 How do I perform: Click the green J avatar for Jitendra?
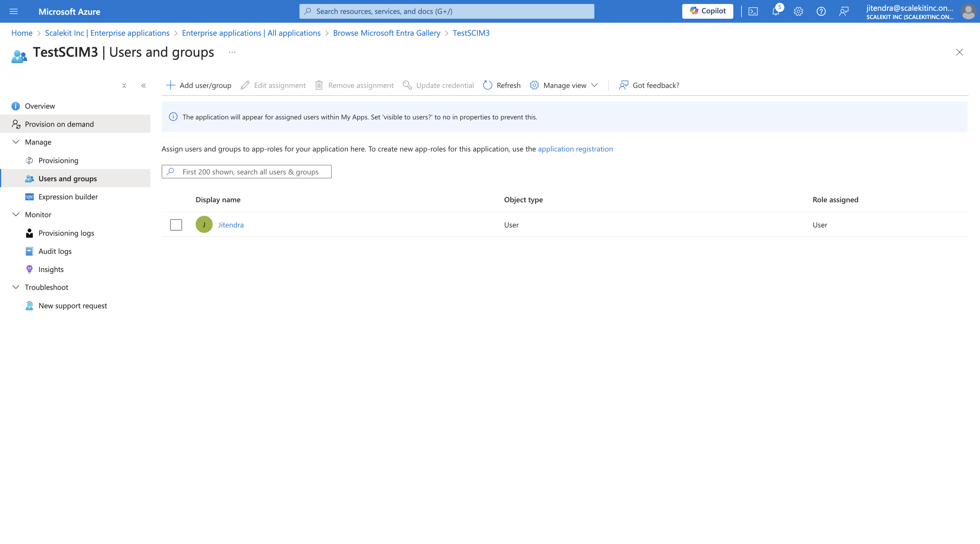pos(204,224)
